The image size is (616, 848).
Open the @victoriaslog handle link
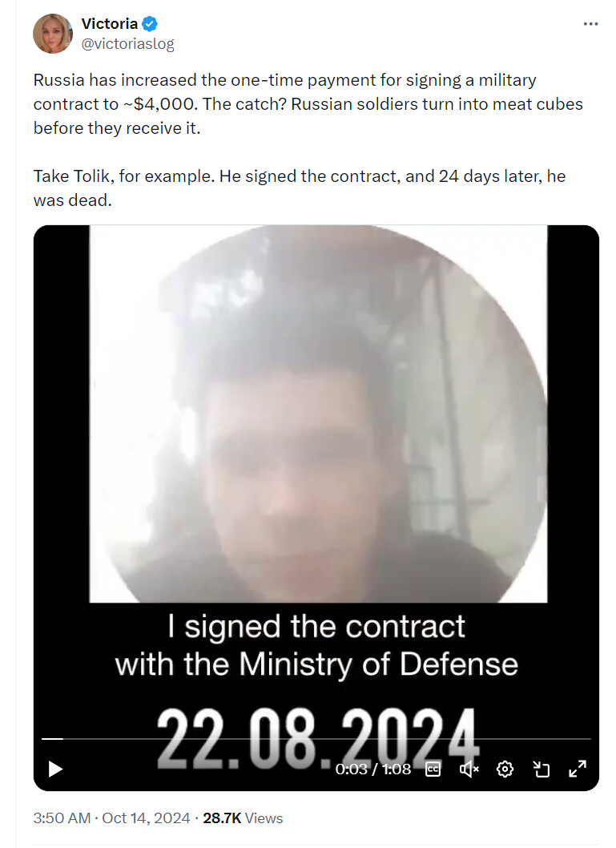point(127,44)
